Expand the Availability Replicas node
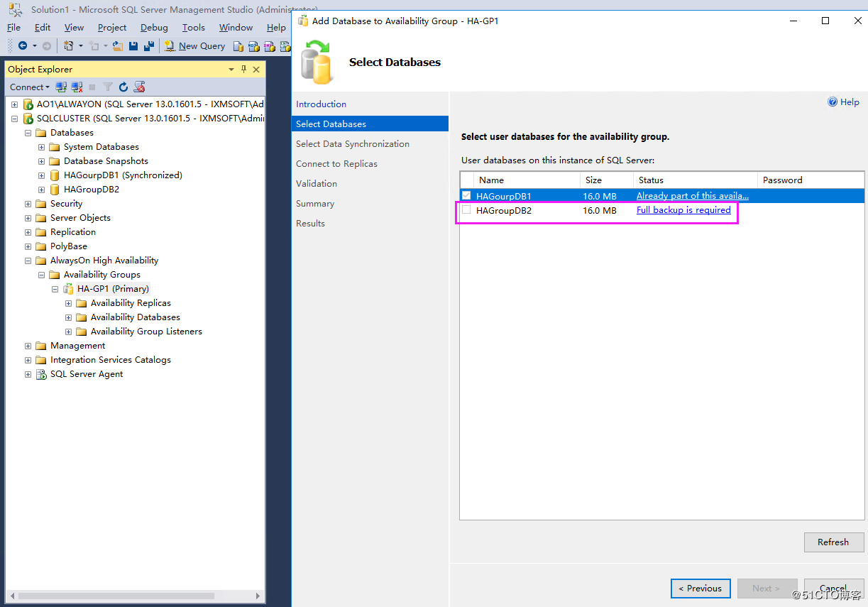 click(x=67, y=302)
